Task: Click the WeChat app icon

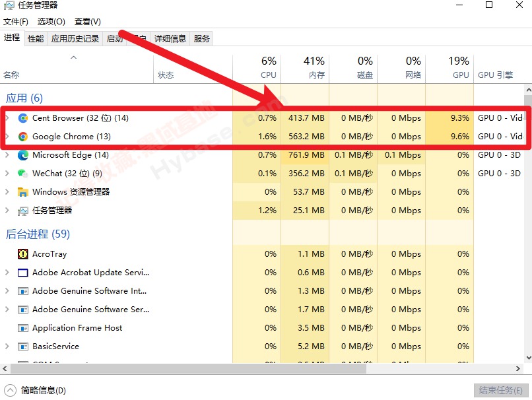Action: 22,174
